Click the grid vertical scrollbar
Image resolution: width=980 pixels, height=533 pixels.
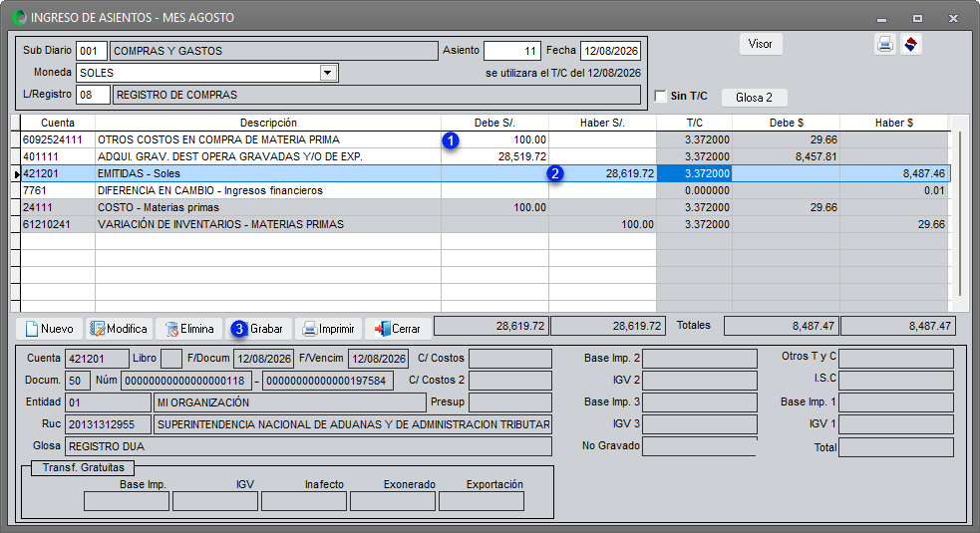[x=960, y=212]
